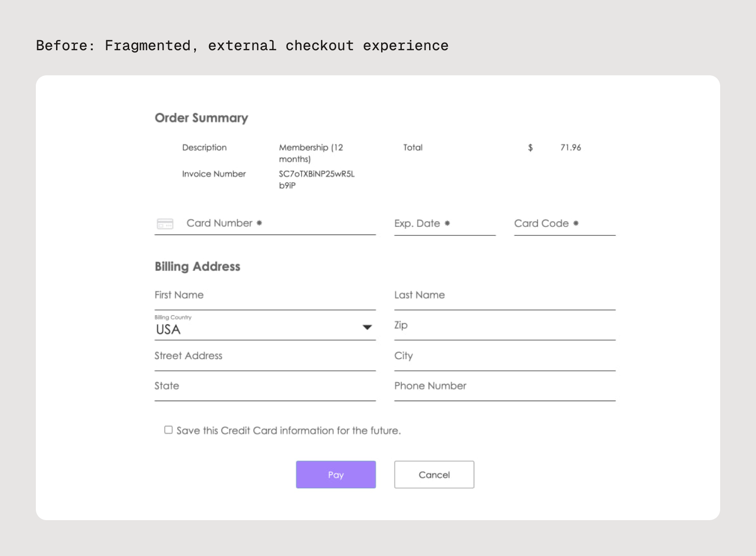
Task: Click the 71.96 total amount
Action: pos(570,148)
